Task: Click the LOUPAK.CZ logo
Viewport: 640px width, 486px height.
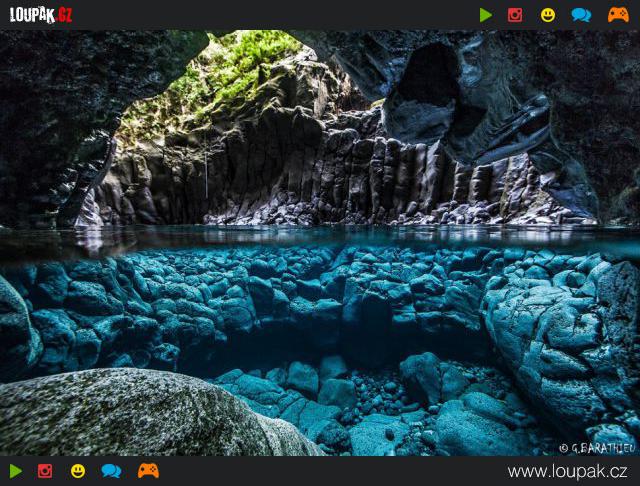Action: pyautogui.click(x=41, y=15)
